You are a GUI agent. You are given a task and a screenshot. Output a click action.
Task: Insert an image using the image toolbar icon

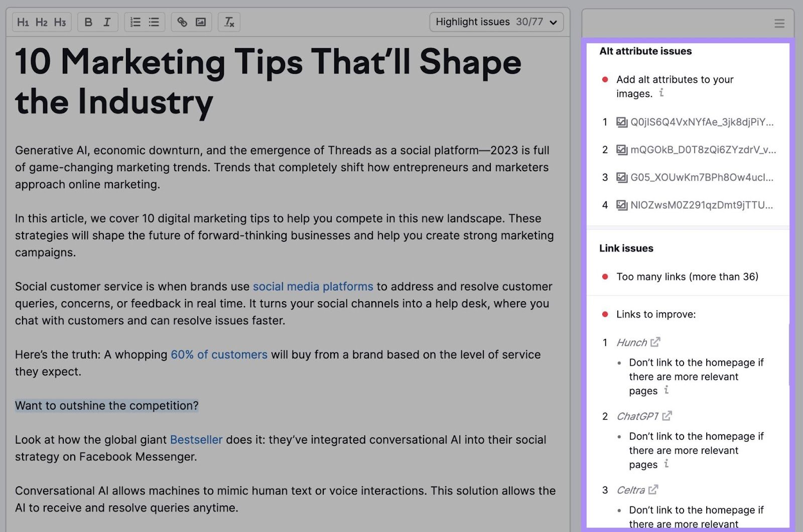tap(201, 22)
